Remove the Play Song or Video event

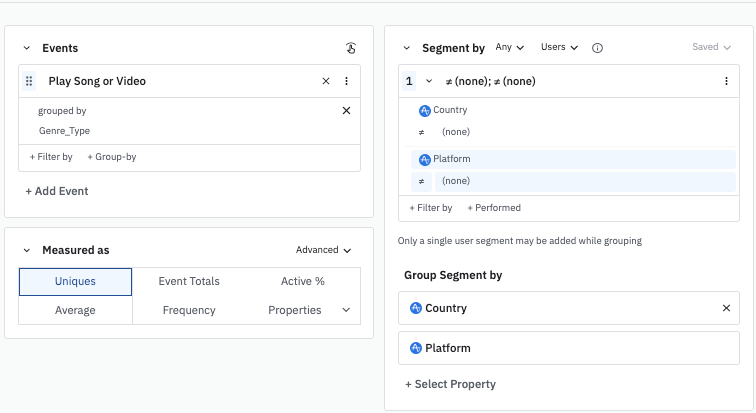(326, 81)
